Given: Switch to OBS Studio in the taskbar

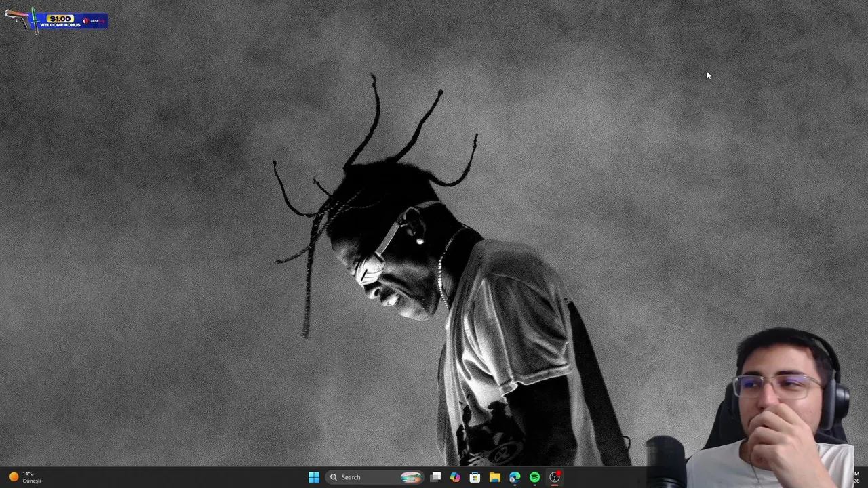Looking at the screenshot, I should [x=555, y=477].
